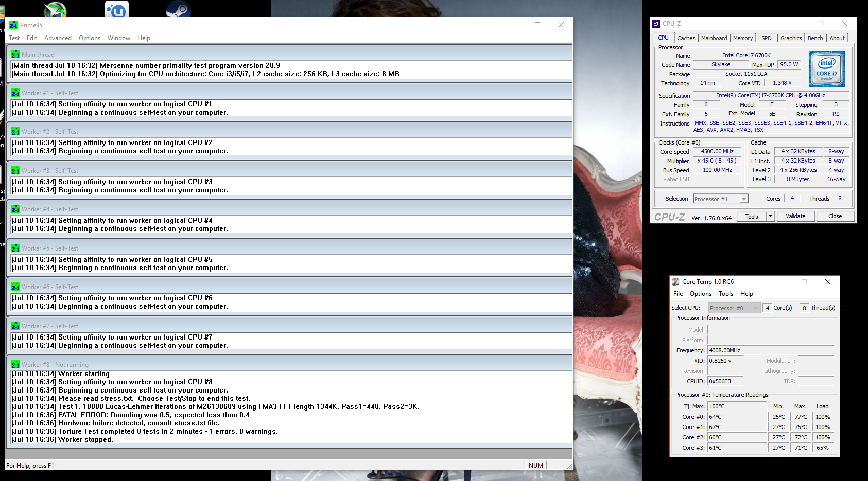Open Core Temp Help menu
Screen dimensions: 868x481
[x=747, y=294]
